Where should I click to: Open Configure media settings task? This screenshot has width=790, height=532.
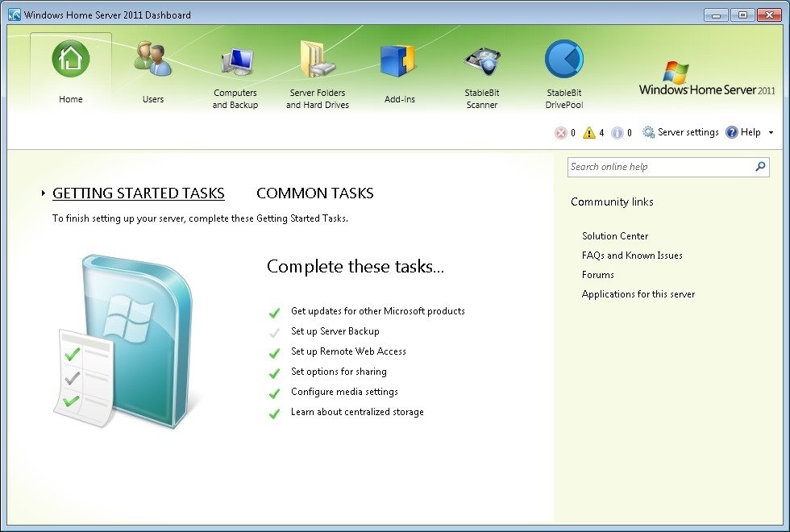coord(344,392)
